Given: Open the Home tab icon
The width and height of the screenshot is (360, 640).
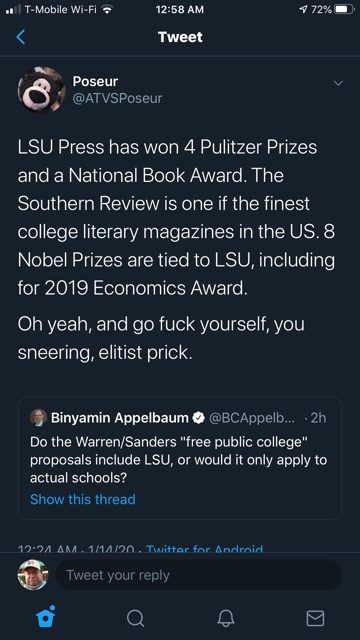Looking at the screenshot, I should tap(46, 617).
